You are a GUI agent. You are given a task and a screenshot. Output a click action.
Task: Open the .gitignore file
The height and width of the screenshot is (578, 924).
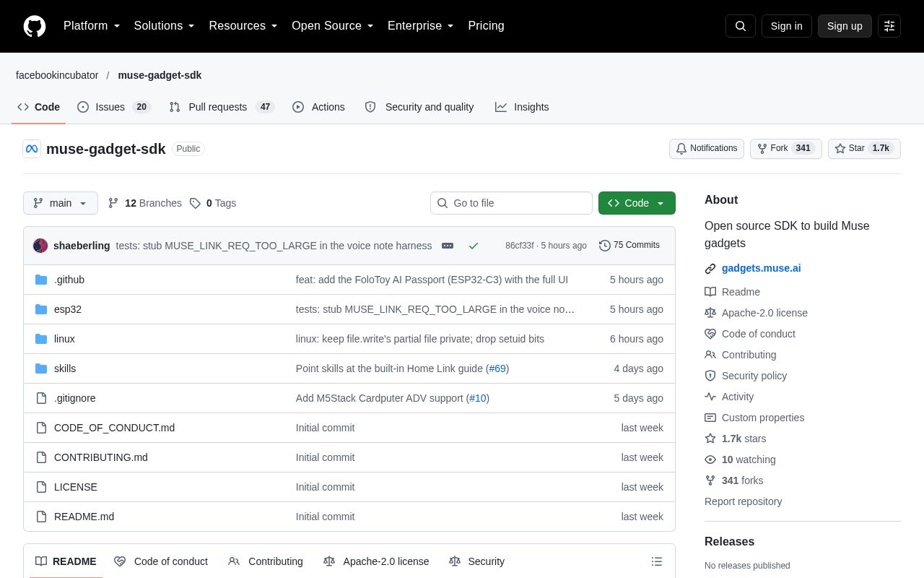75,398
